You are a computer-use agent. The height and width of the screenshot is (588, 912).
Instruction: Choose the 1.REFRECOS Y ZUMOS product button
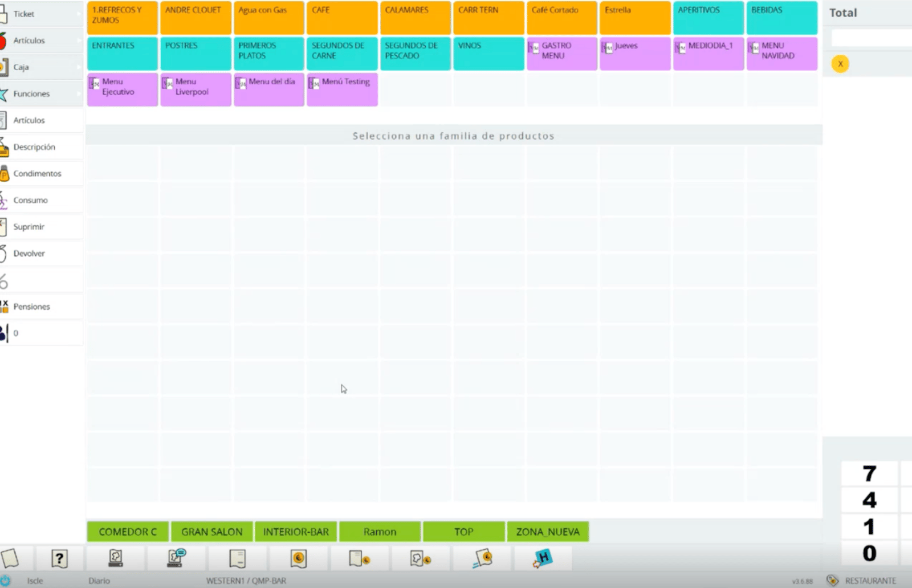123,18
